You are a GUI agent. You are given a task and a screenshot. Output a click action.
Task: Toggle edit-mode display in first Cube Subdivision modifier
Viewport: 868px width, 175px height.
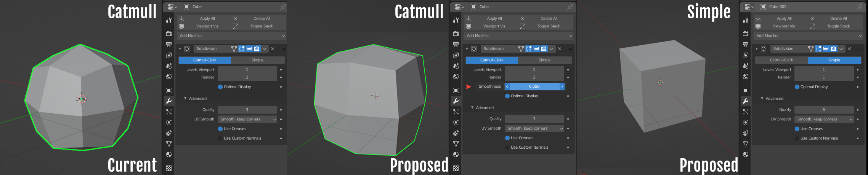coord(241,49)
